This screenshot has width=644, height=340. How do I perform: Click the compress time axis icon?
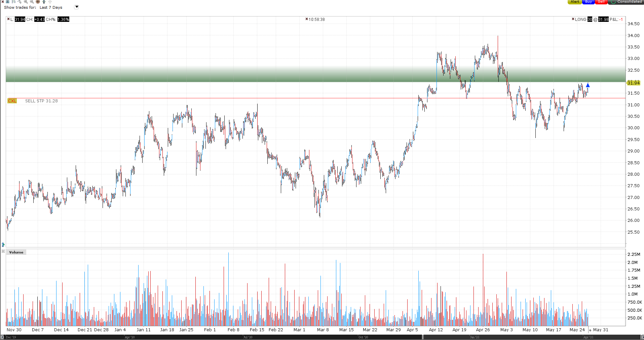click(x=50, y=2)
